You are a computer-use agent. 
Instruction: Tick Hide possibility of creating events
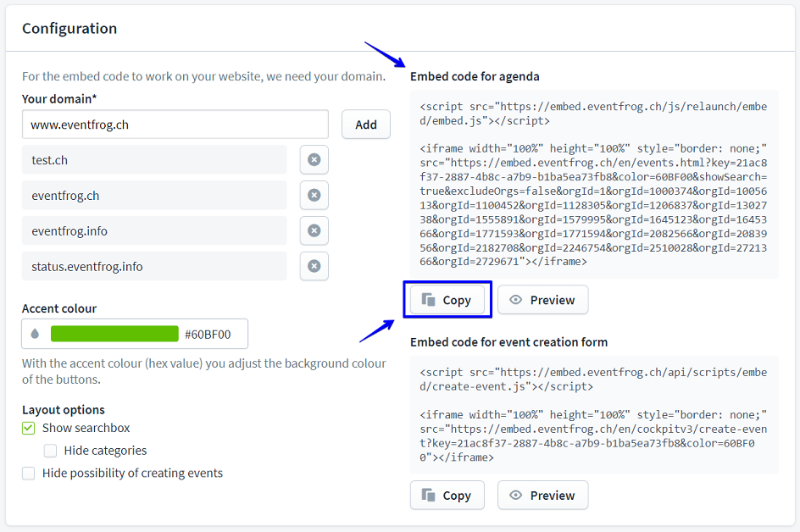coord(29,474)
